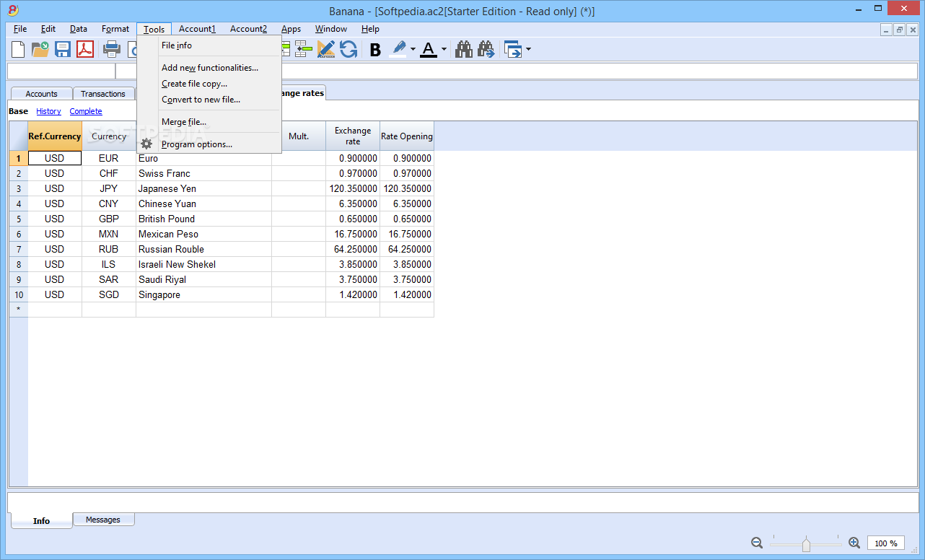Click the pencil-and-ruler check accounting icon
The width and height of the screenshot is (925, 560).
click(x=326, y=49)
